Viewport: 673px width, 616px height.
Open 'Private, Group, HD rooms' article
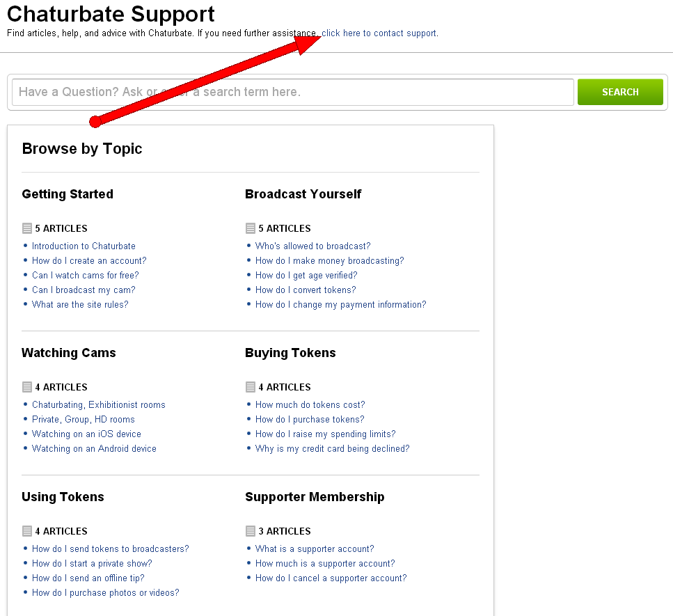[x=84, y=420]
